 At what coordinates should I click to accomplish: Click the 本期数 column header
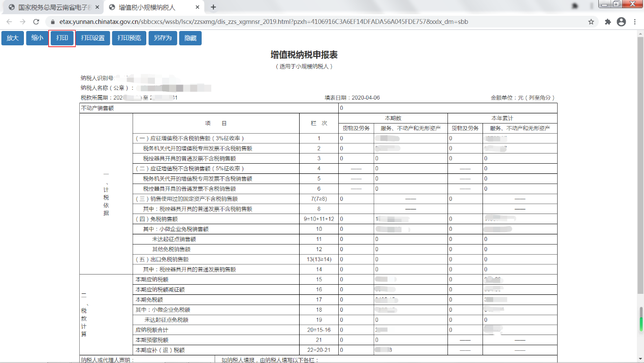[393, 118]
